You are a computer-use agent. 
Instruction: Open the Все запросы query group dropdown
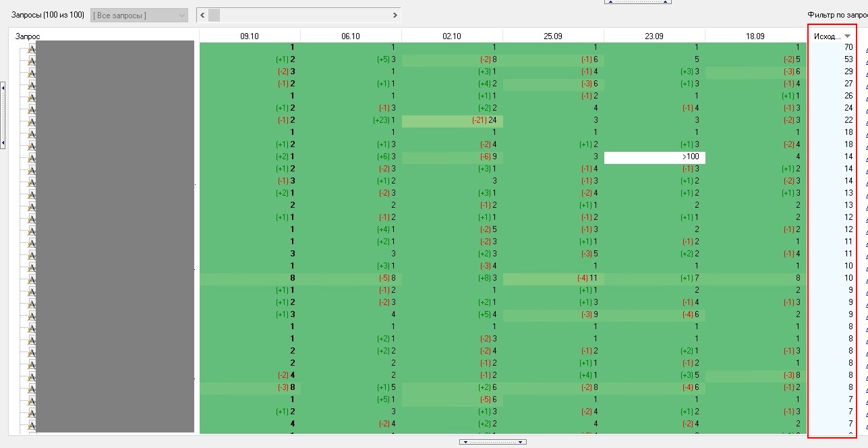[139, 15]
